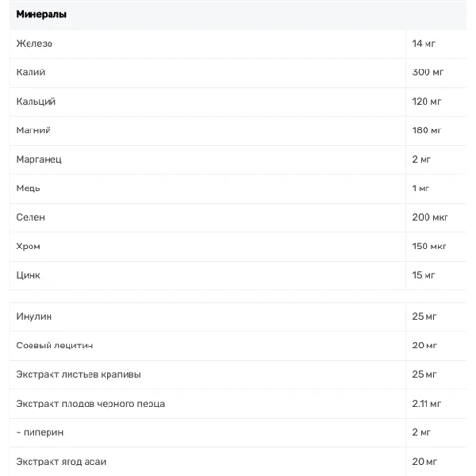The width and height of the screenshot is (476, 476).
Task: Click the Экстракт ягод асаи label
Action: (61, 462)
